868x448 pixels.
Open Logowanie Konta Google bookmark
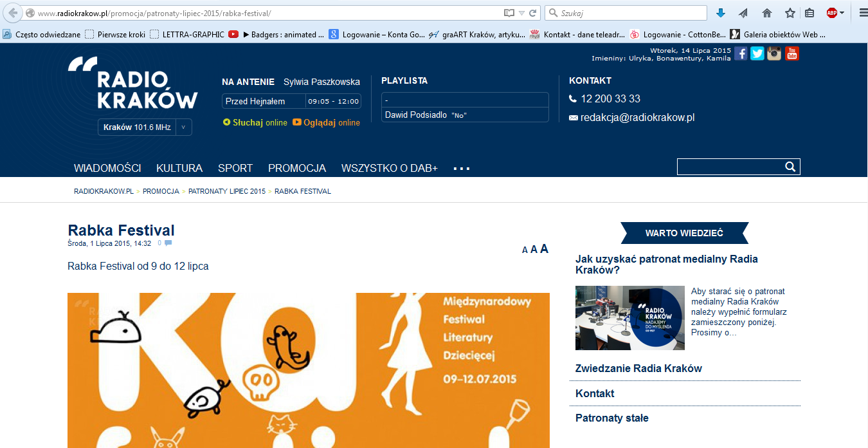coord(376,35)
